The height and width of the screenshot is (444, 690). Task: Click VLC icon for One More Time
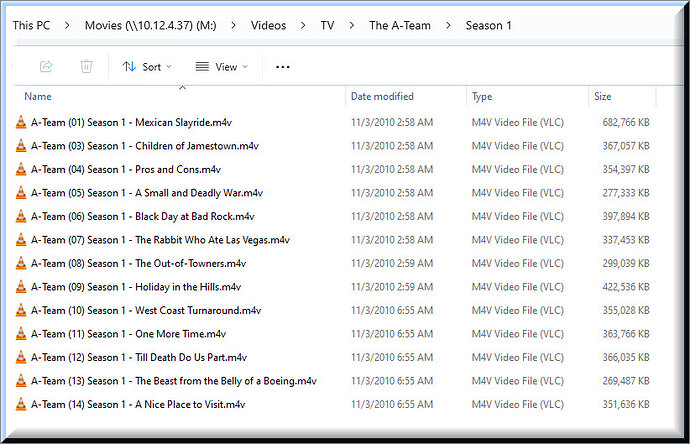pyautogui.click(x=21, y=334)
